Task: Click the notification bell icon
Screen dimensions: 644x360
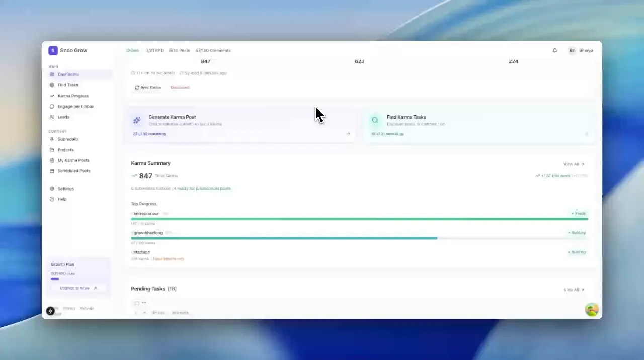Action: pyautogui.click(x=555, y=50)
